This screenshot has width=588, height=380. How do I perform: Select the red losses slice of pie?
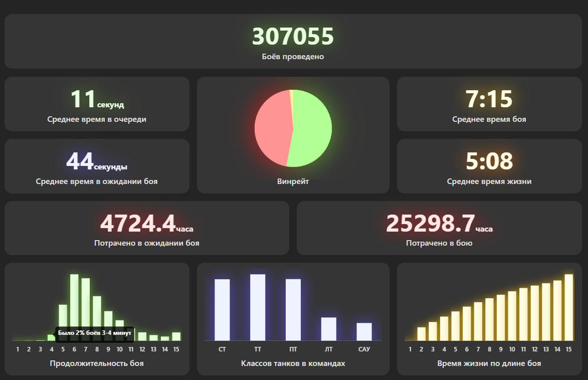272,127
